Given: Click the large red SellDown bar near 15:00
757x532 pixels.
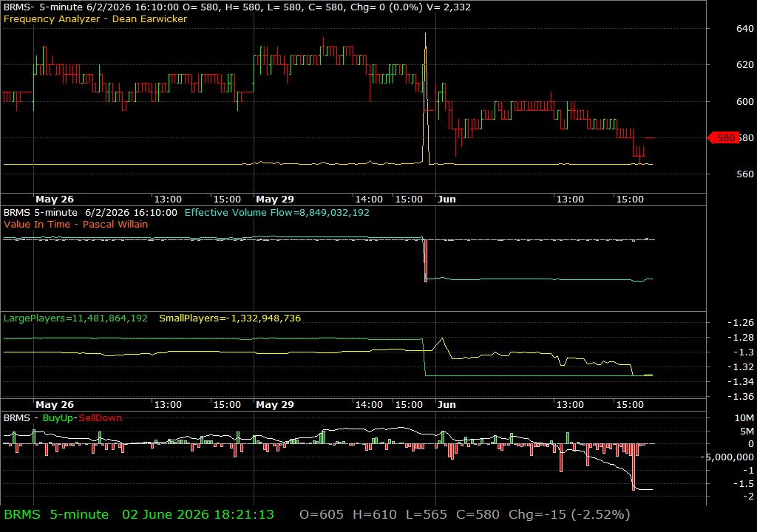Looking at the screenshot, I should [x=634, y=467].
